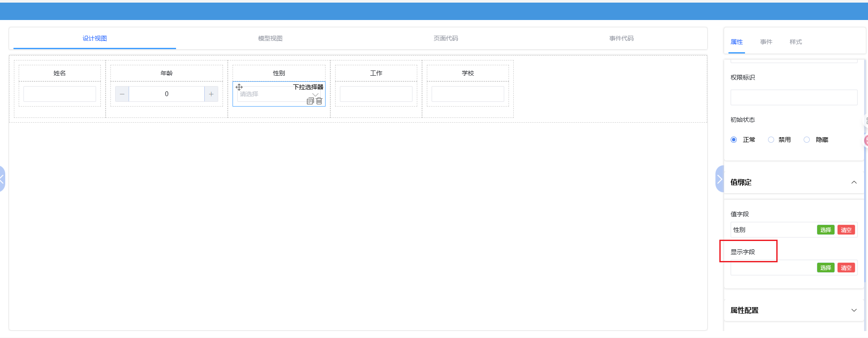The height and width of the screenshot is (338, 868).
Task: Open the 请选择 dropdown under 性别
Action: (x=274, y=94)
